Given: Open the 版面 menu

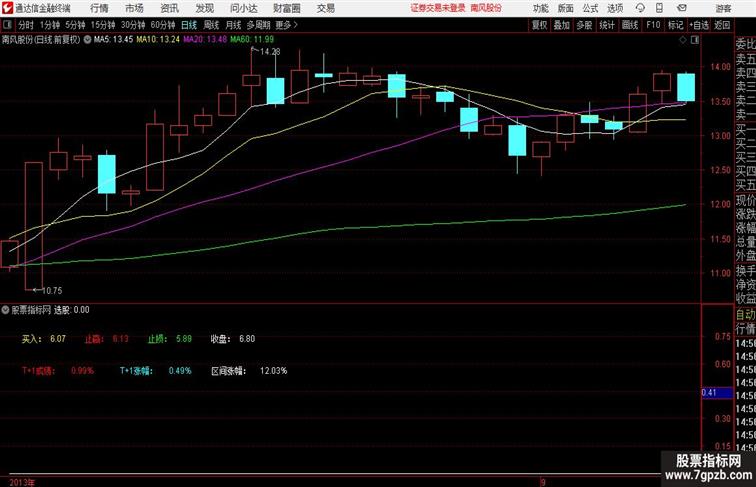Looking at the screenshot, I should [x=566, y=8].
